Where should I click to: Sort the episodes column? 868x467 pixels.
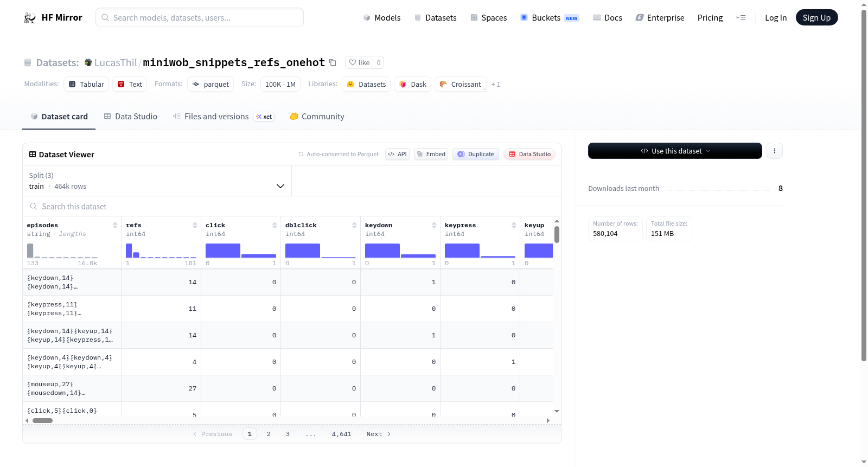(x=115, y=225)
